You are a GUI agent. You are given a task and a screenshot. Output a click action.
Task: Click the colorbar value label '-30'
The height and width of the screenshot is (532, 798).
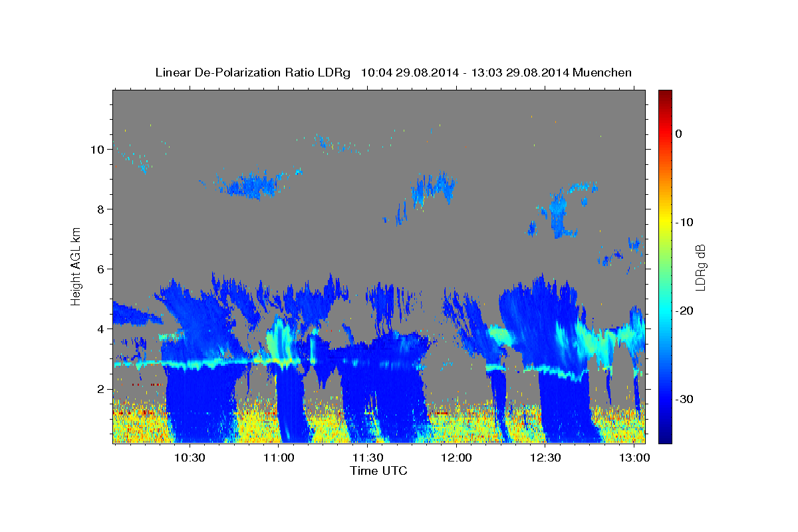tap(684, 399)
